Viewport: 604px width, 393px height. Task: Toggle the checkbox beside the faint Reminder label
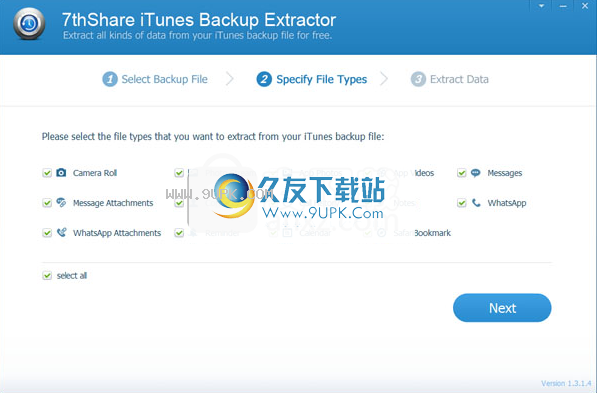pos(179,233)
